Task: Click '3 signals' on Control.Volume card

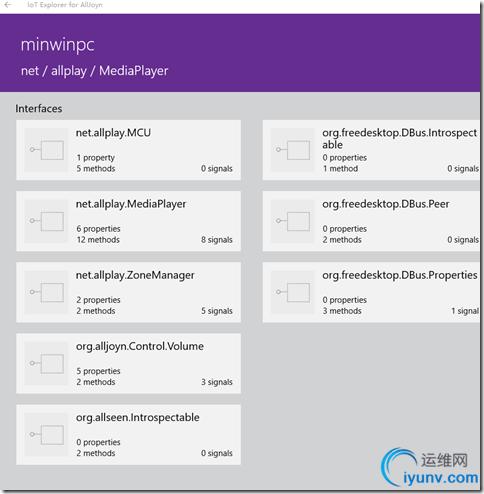Action: [217, 382]
